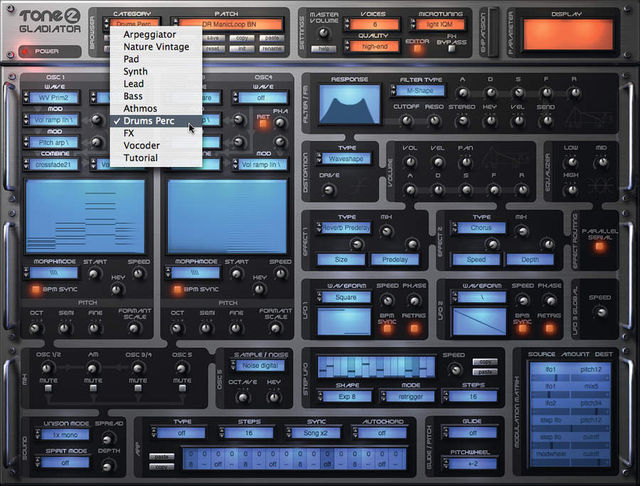Click the Master Volume knob
The width and height of the screenshot is (640, 486).
coord(324,33)
